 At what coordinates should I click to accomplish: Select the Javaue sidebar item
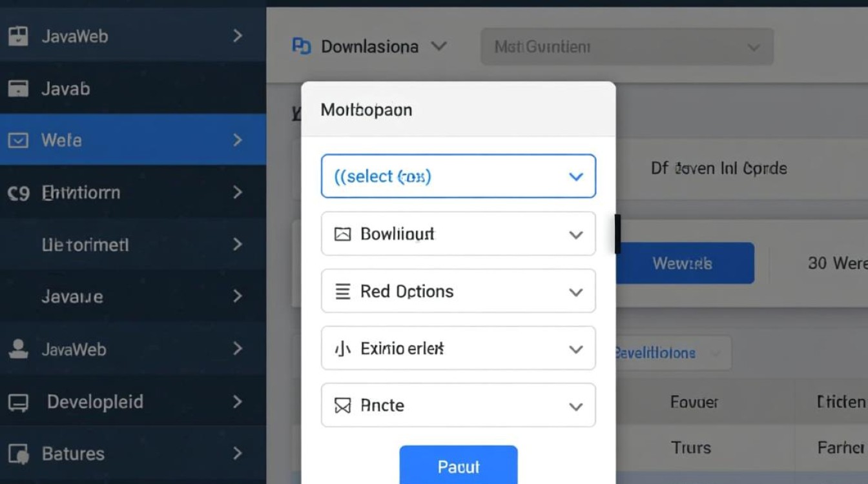point(72,297)
